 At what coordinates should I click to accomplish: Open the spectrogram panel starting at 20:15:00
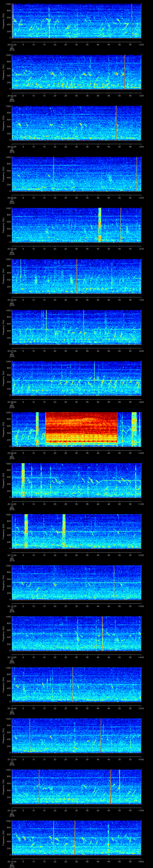[x=77, y=736]
